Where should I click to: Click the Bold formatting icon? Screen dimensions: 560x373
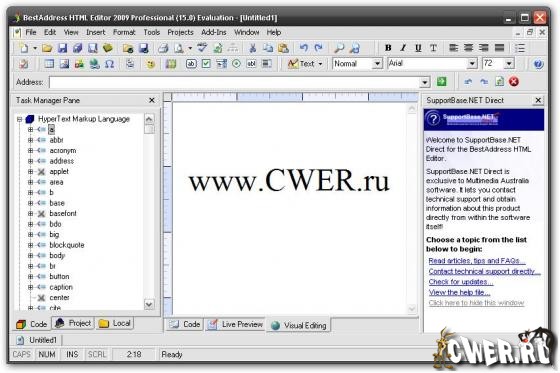(x=388, y=48)
